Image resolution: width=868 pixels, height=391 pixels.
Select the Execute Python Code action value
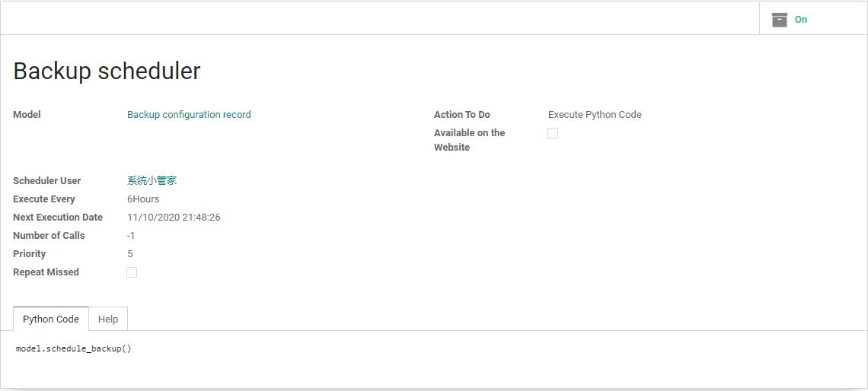[595, 114]
